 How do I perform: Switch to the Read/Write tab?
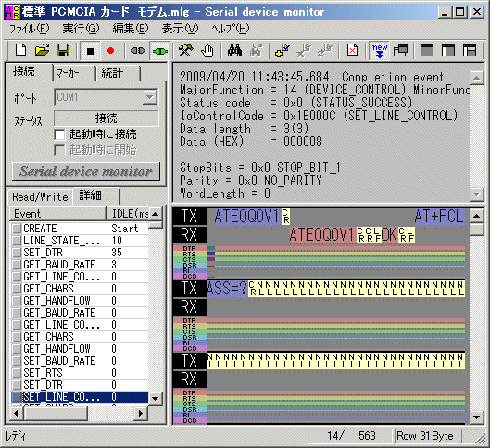(40, 197)
